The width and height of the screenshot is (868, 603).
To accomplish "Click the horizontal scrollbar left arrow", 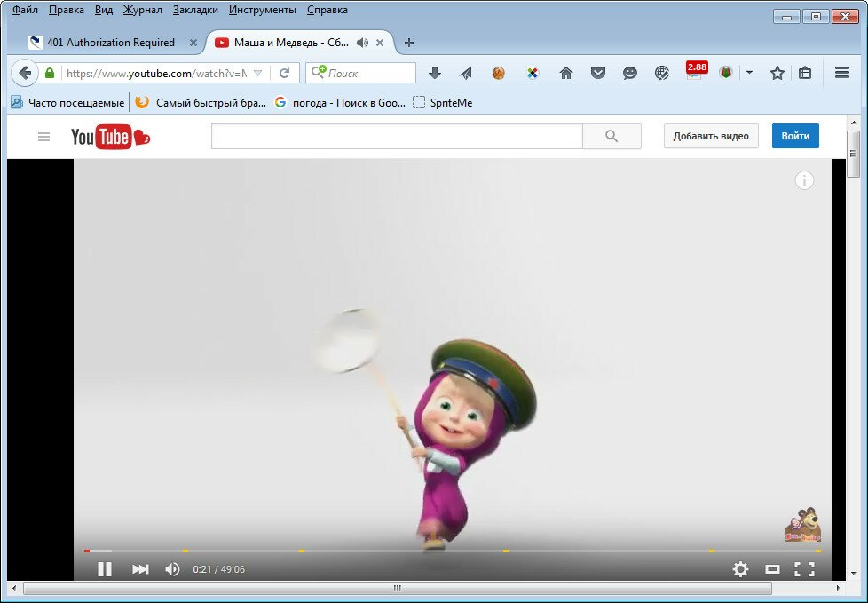I will point(14,588).
